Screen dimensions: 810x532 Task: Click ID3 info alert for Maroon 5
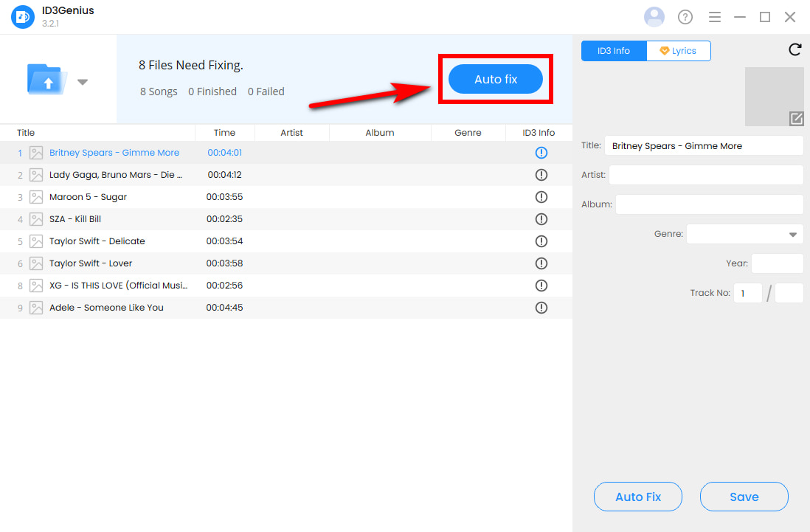point(541,197)
